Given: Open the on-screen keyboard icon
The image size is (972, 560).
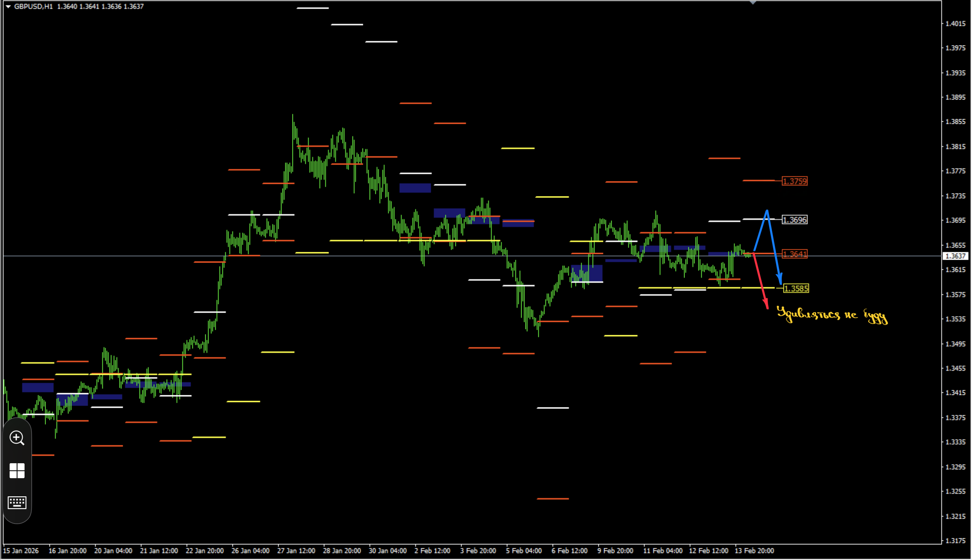Looking at the screenshot, I should 17,503.
